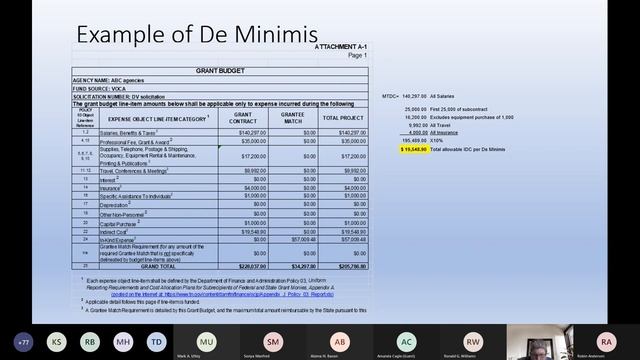Screen dimensions: 640x360
Task: Click 'EXPENSE OBJECT LINE-ITEM CATEGORY' header
Action: 157,119
